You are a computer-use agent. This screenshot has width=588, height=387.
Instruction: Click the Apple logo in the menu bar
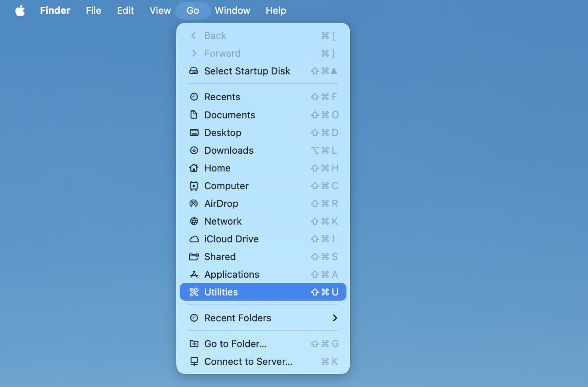19,10
